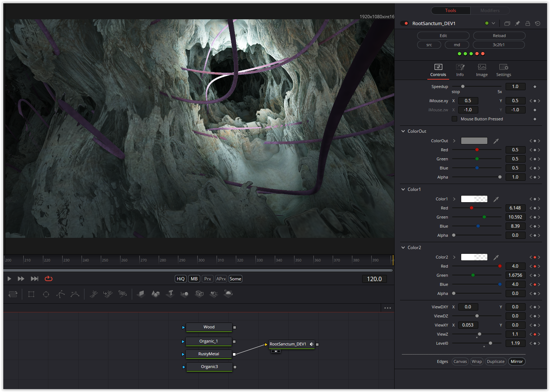Screen dimensions: 550x392
Task: Toggle the RootSanctum_DEV1 enable switch
Action: tap(404, 23)
